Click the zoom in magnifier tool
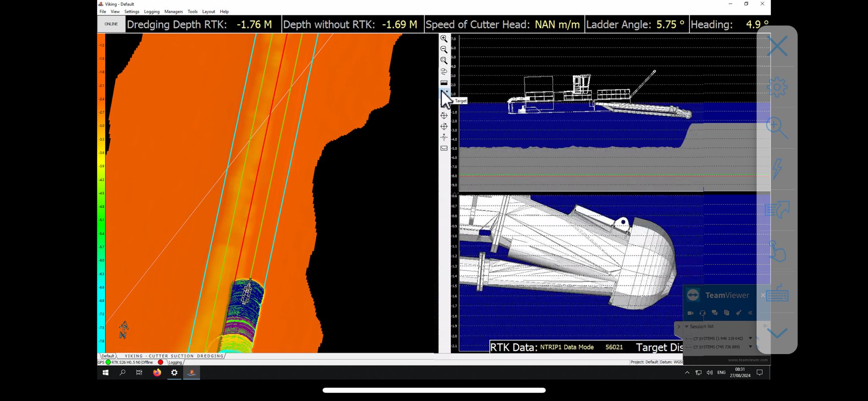868x401 pixels. coord(444,39)
